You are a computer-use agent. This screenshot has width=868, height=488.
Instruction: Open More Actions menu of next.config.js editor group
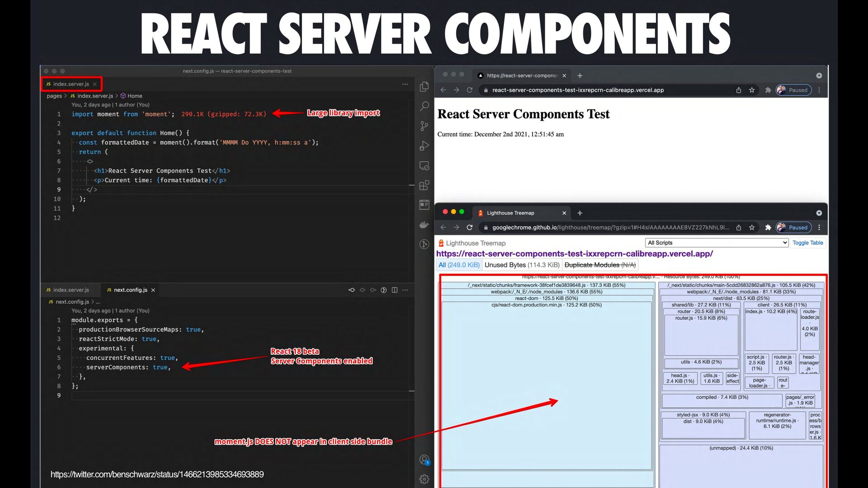[405, 290]
